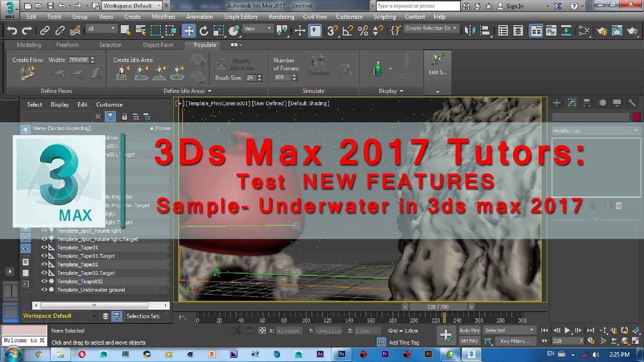
Task: Click the object color swatch
Action: 636,117
